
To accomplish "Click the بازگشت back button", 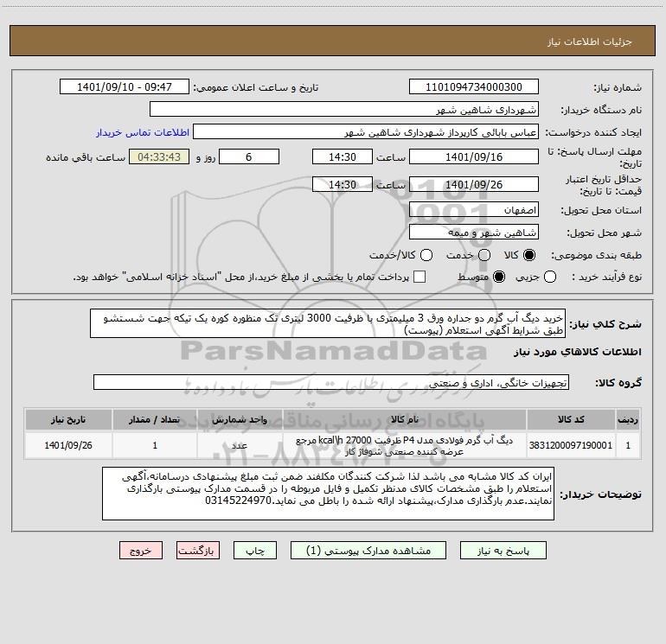I will tap(198, 551).
